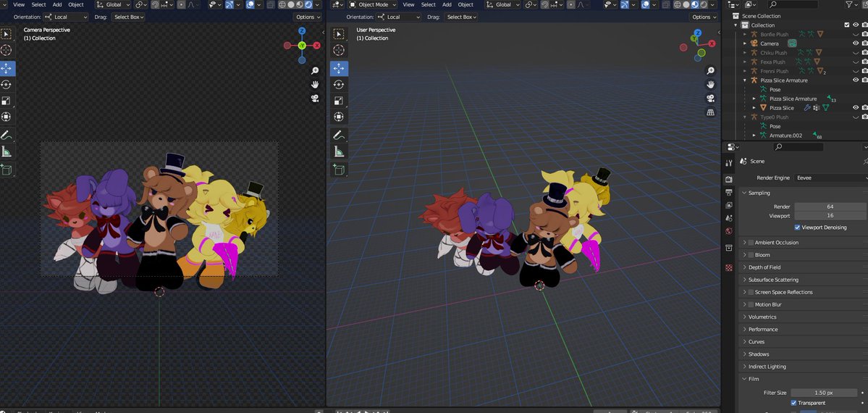The height and width of the screenshot is (413, 868).
Task: Open the Render Engine Eevee dropdown
Action: 831,178
